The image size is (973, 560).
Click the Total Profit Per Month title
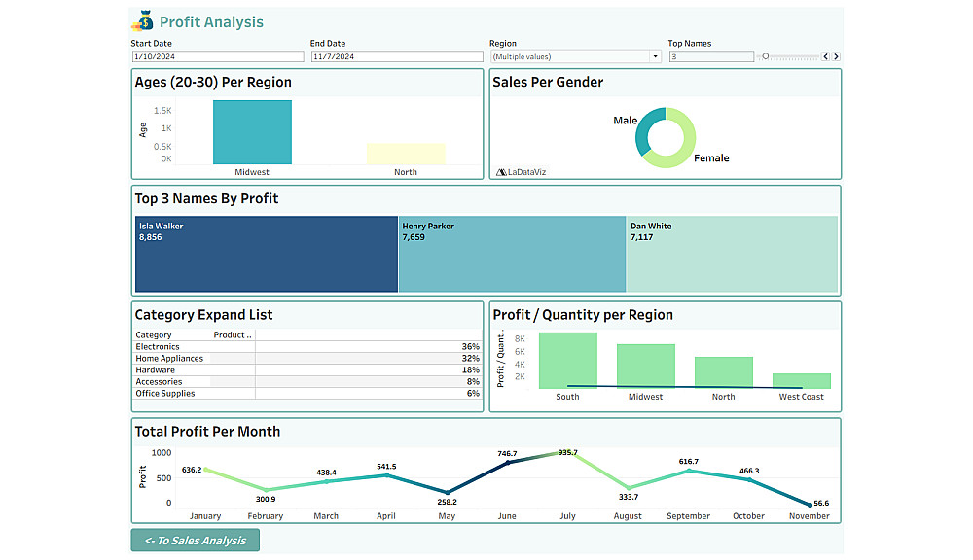[x=207, y=432]
